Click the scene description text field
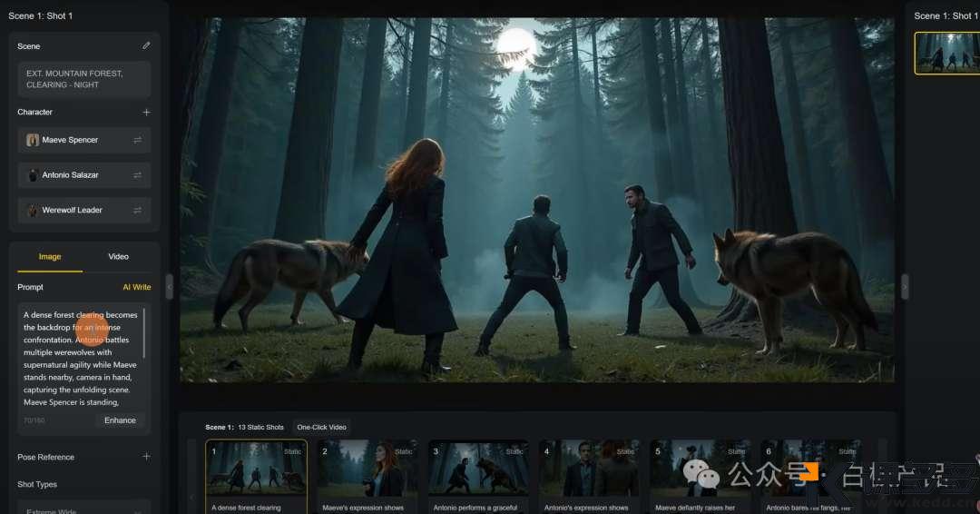This screenshot has height=514, width=980. coord(83,79)
